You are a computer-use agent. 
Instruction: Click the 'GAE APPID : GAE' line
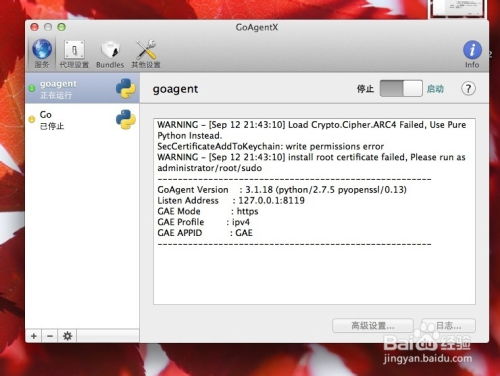tap(205, 233)
